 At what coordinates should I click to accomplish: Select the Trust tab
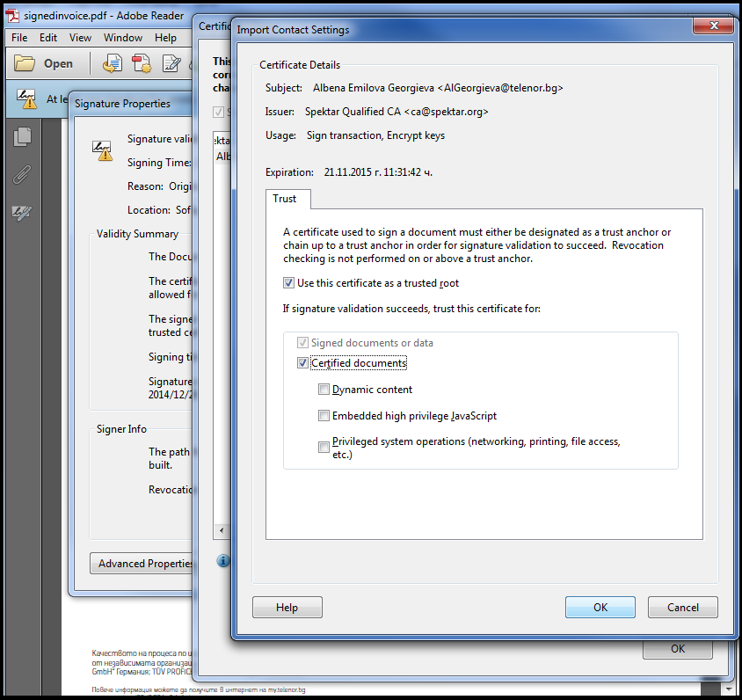click(287, 199)
